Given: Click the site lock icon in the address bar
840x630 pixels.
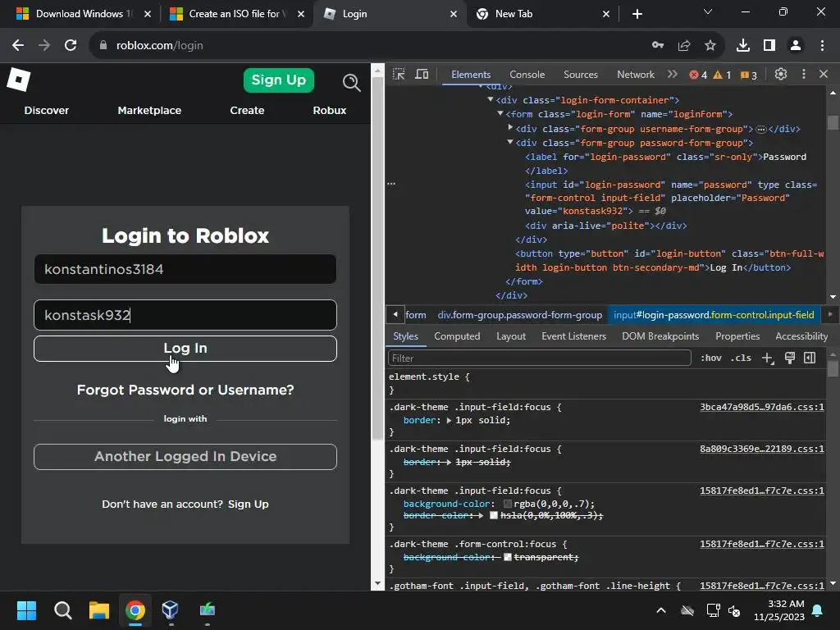Looking at the screenshot, I should tap(103, 46).
